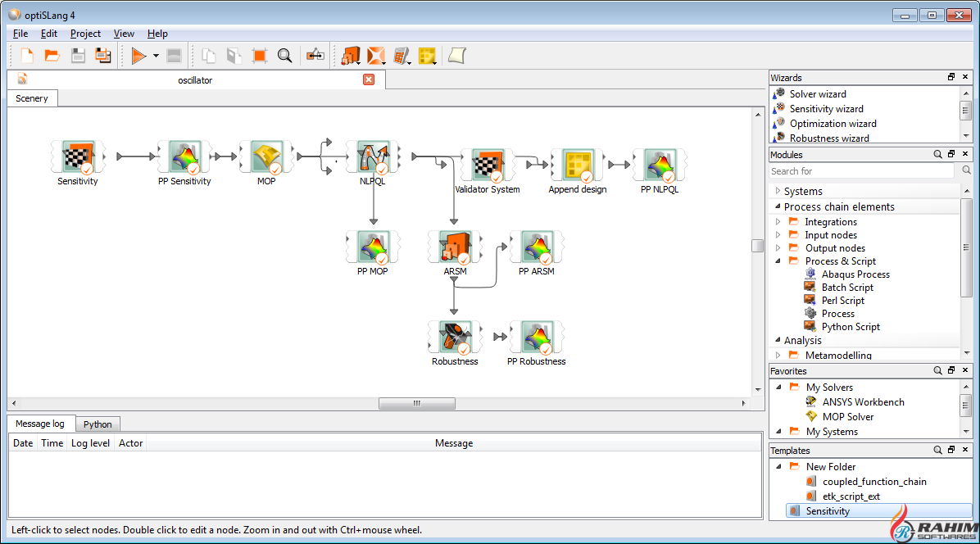Click the Message column header

click(x=454, y=443)
